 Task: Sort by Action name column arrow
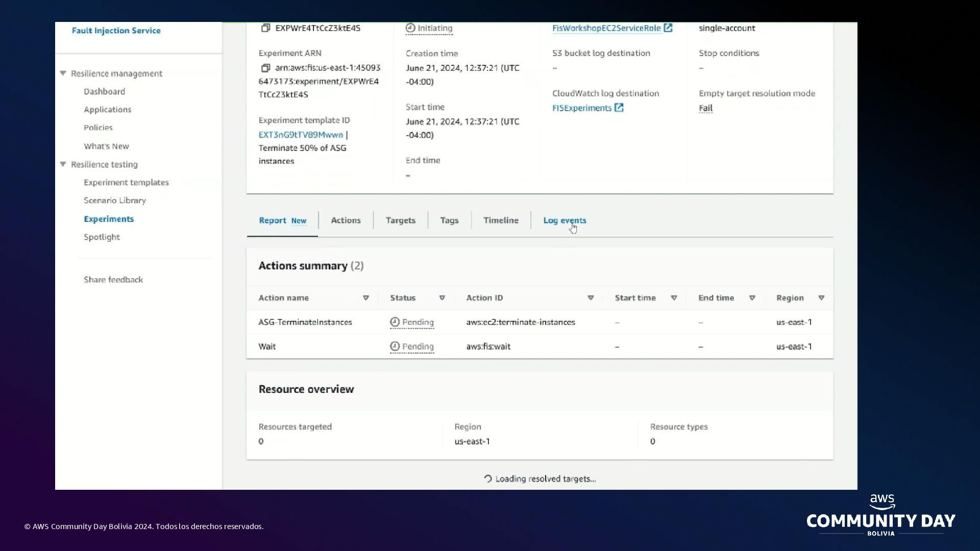pyautogui.click(x=366, y=298)
